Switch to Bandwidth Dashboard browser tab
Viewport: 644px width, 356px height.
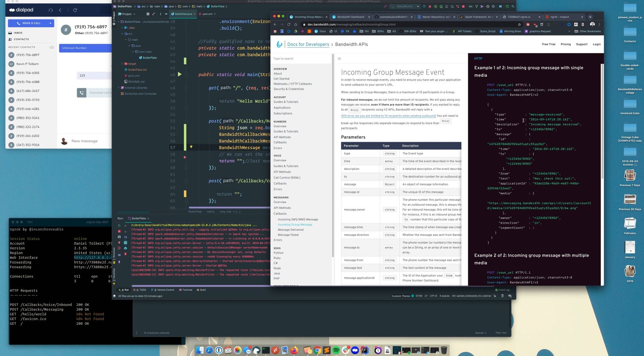click(x=350, y=17)
